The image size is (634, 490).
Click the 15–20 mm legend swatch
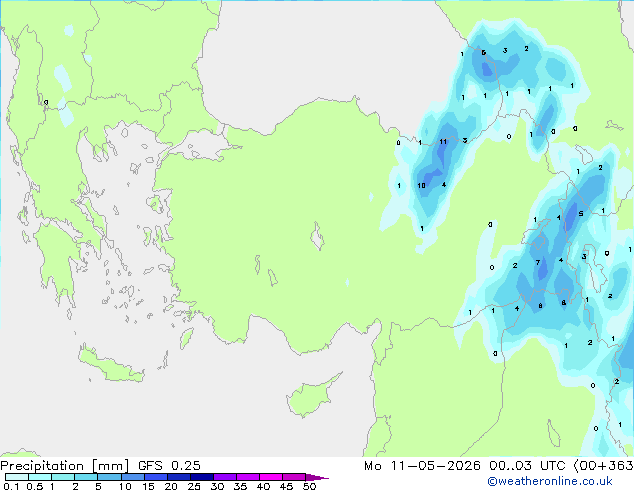(x=155, y=477)
